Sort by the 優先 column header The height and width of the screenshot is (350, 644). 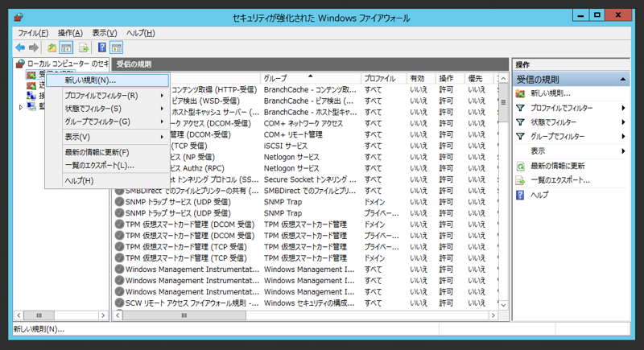click(479, 78)
